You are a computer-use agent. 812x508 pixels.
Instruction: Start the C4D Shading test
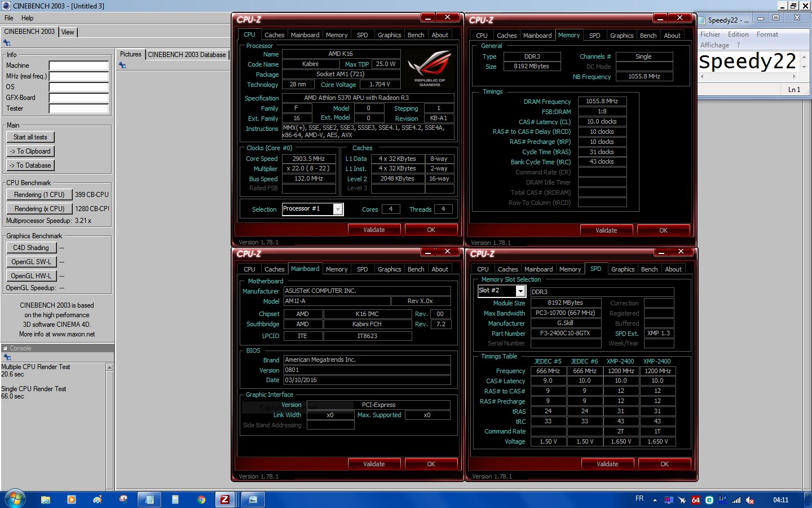click(x=31, y=248)
